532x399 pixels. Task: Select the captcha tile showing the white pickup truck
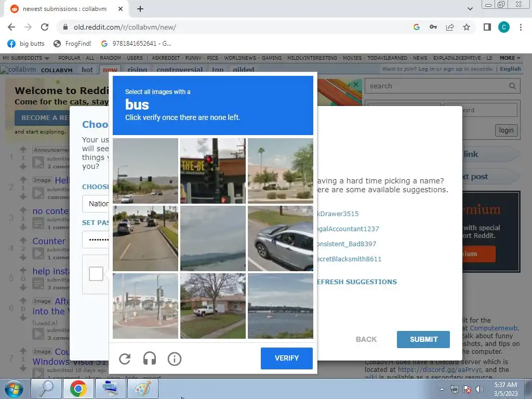pyautogui.click(x=212, y=305)
